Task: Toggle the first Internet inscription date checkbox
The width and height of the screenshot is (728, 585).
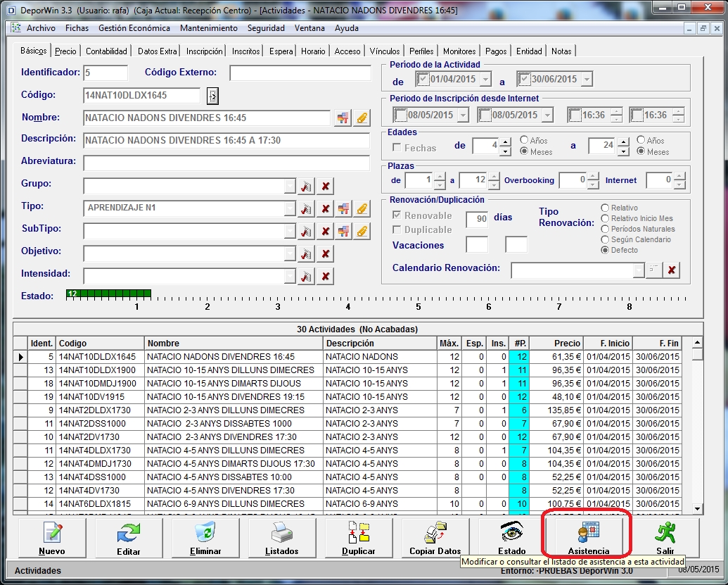Action: (x=400, y=115)
